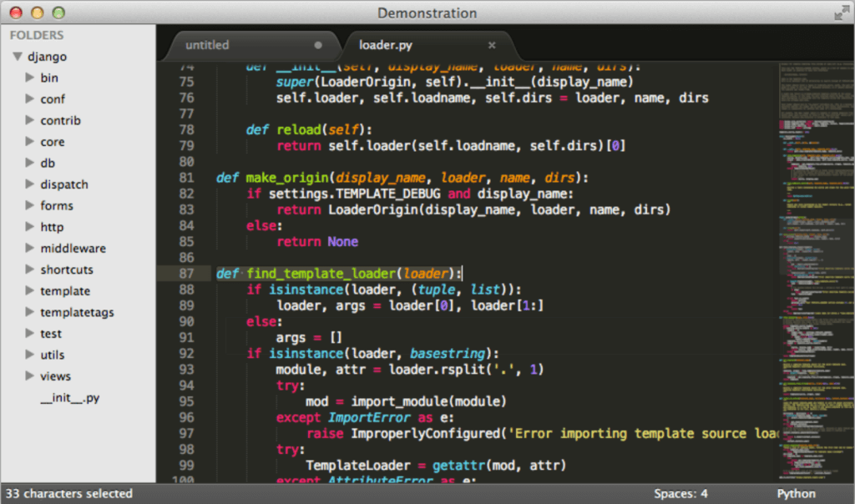
Task: Click 'None' on line 85
Action: click(343, 242)
